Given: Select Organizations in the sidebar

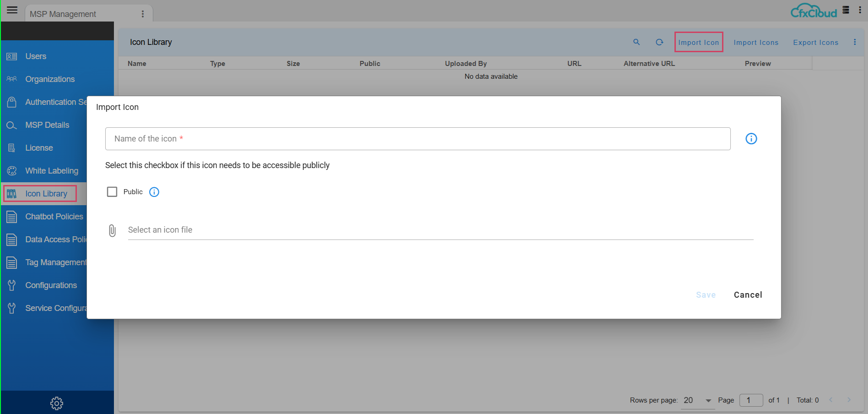Looking at the screenshot, I should pos(50,79).
